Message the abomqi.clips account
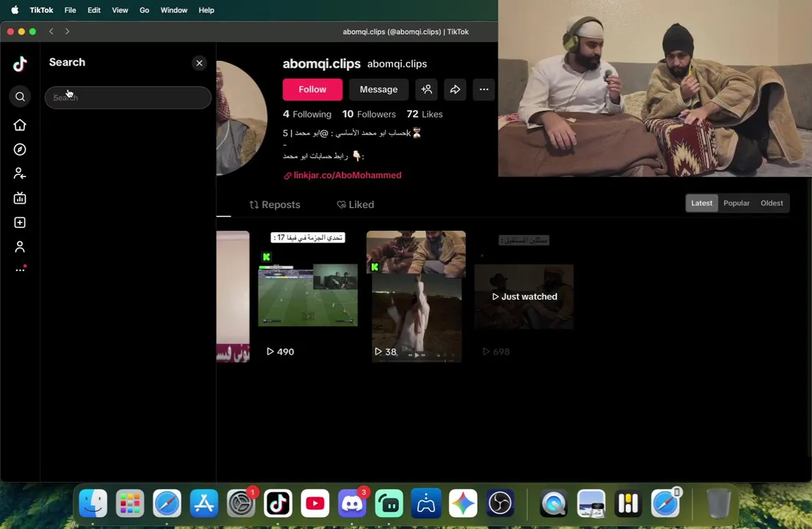812x529 pixels. coord(378,90)
